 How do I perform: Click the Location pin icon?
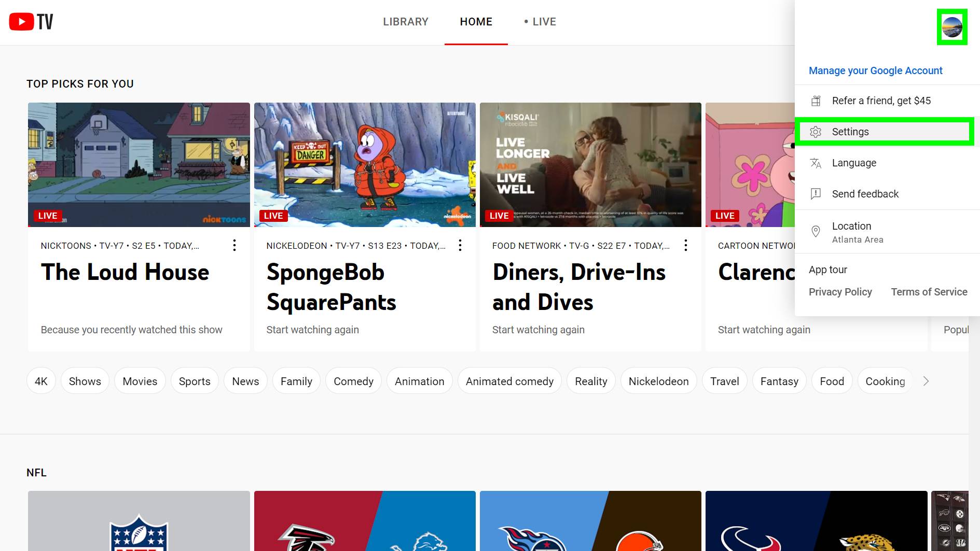(x=816, y=232)
